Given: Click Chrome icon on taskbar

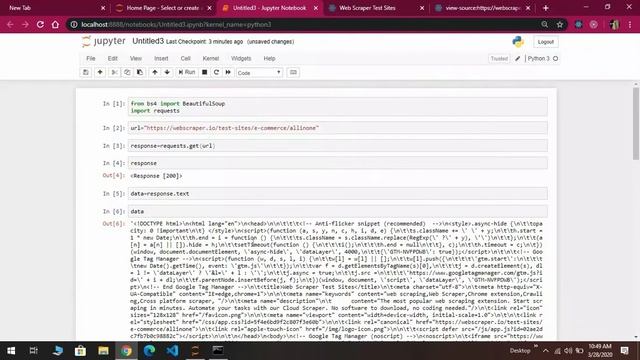Looking at the screenshot, I should pos(126,351).
